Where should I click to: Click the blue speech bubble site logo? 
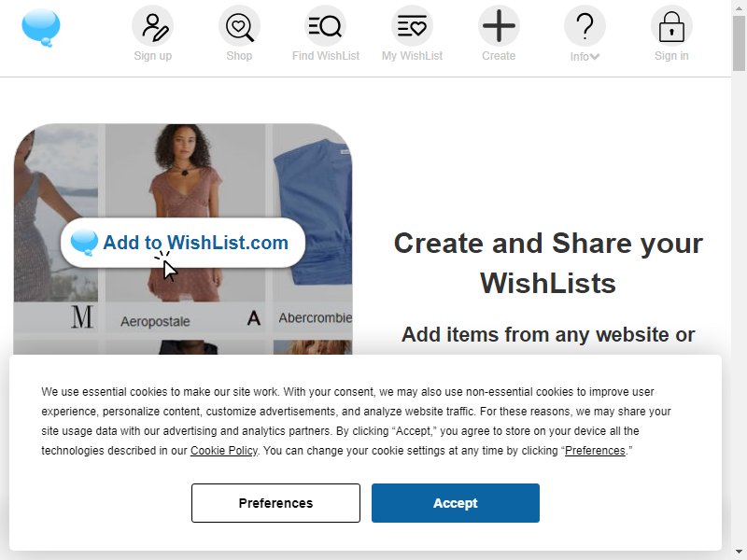(x=41, y=28)
